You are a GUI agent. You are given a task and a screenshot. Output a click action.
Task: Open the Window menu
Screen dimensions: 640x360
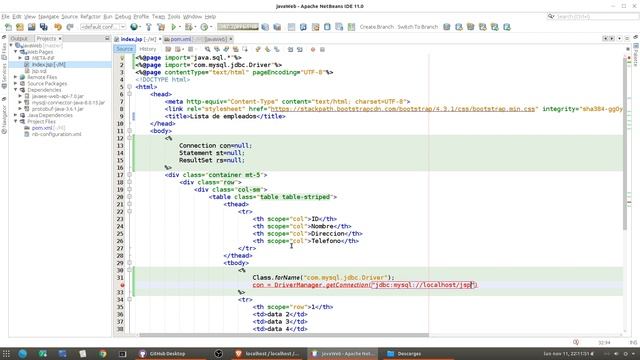tap(192, 17)
